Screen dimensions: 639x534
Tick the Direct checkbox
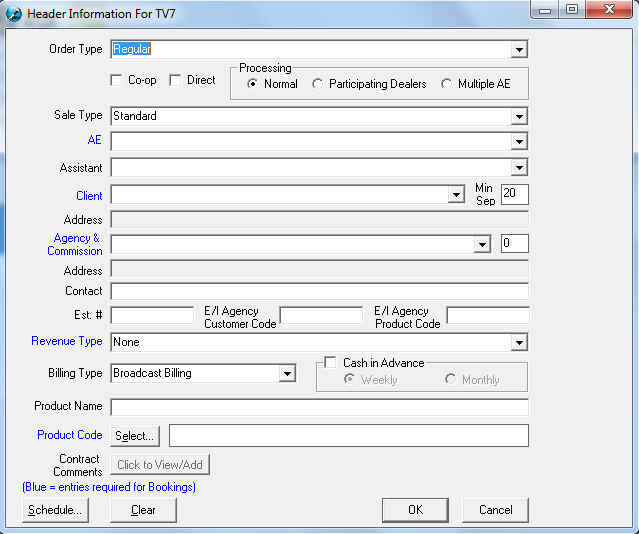pyautogui.click(x=176, y=80)
